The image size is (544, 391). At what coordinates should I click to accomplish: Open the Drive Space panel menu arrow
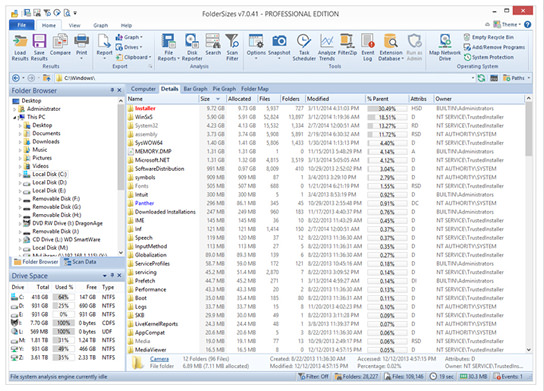[104, 275]
